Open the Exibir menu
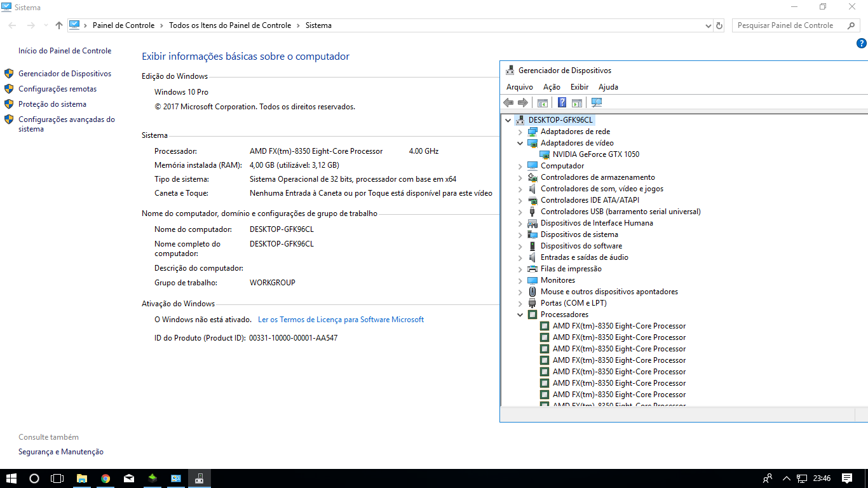 click(580, 87)
